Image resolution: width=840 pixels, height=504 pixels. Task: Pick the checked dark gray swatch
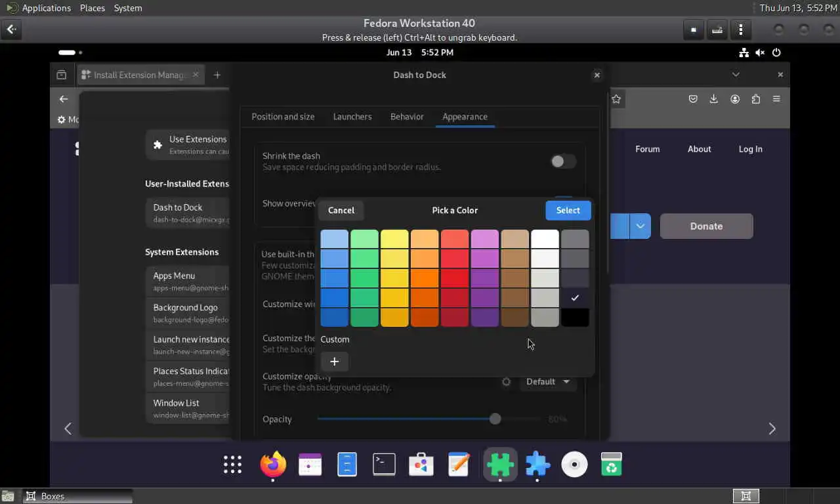(x=575, y=298)
